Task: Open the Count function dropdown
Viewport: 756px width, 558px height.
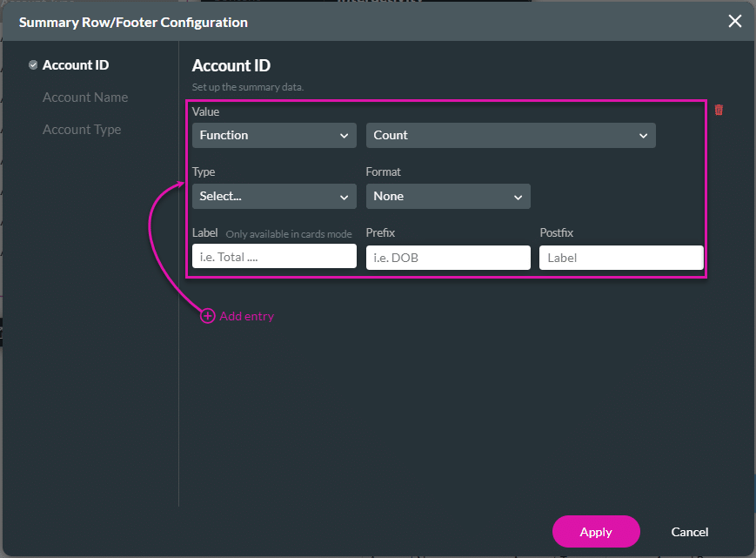Action: [510, 136]
